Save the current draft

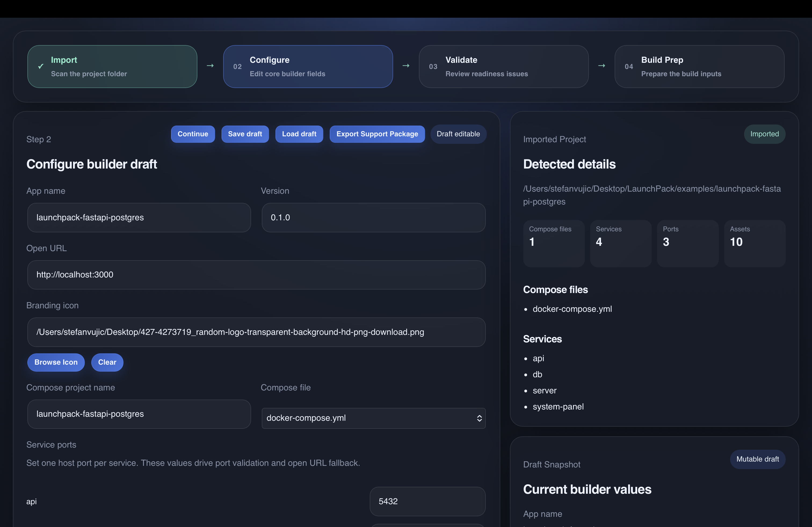pos(245,134)
